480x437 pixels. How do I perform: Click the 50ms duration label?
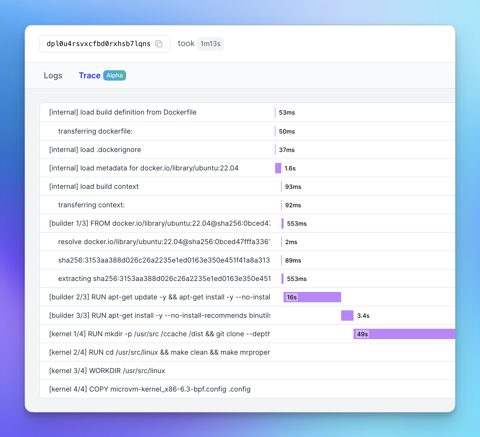pyautogui.click(x=287, y=131)
